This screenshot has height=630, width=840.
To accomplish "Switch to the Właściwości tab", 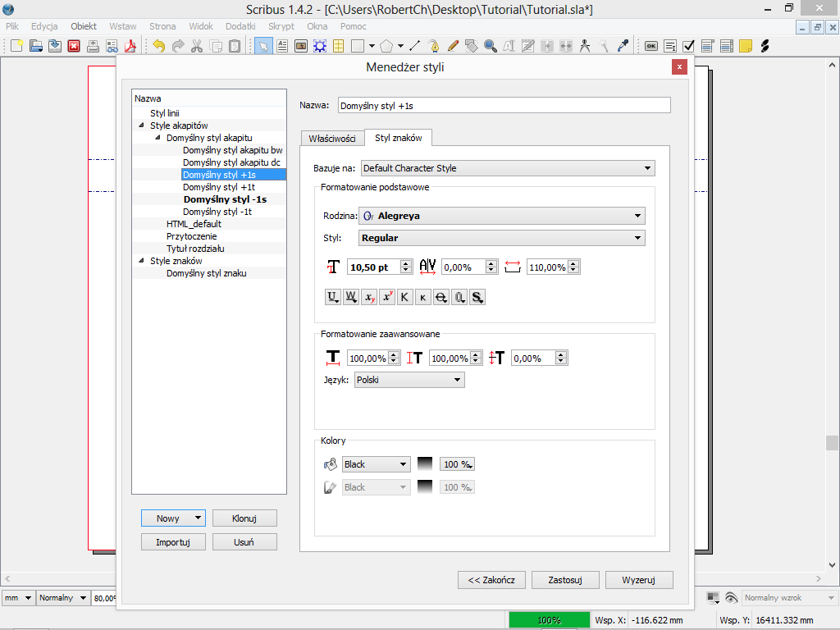I will click(331, 139).
